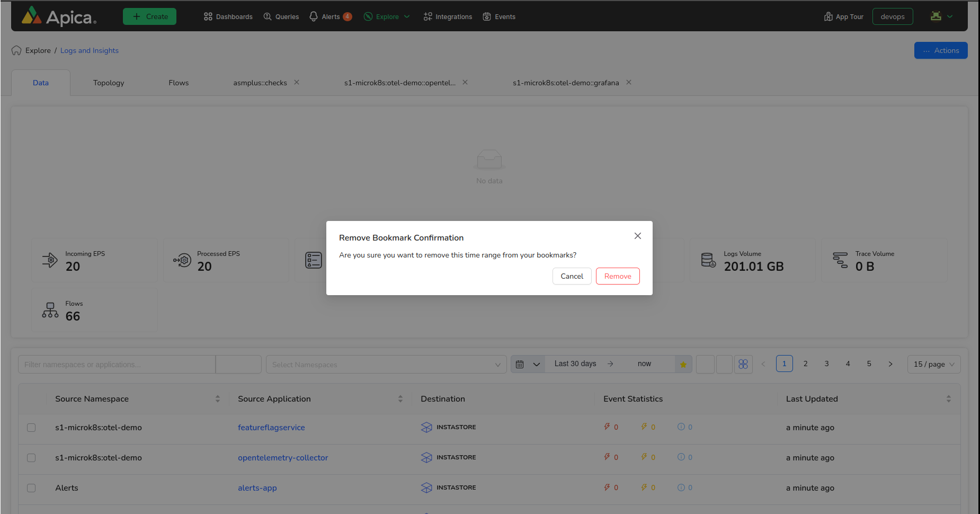The image size is (980, 514).
Task: Click the INSTASTORE icon for featureflagservice
Action: pos(426,427)
